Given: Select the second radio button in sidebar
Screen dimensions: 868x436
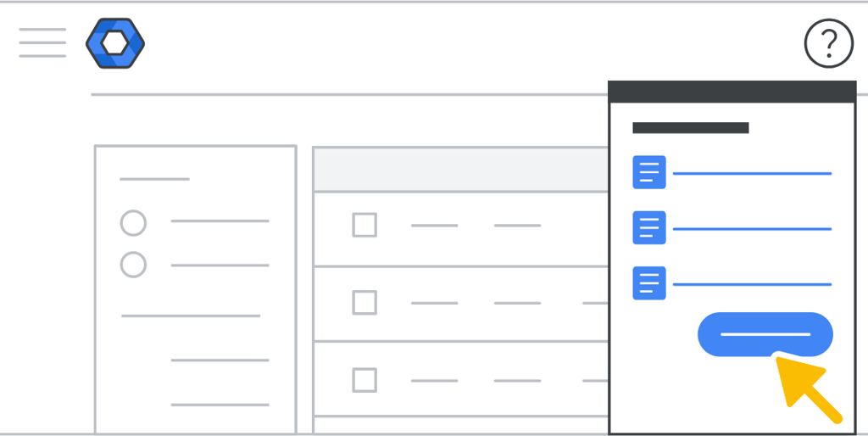Looking at the screenshot, I should 133,265.
